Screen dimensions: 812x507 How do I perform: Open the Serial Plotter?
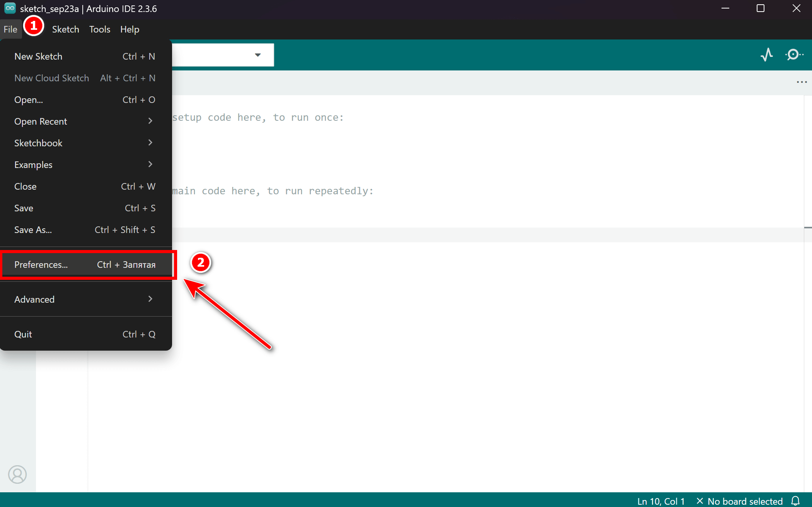click(x=767, y=55)
